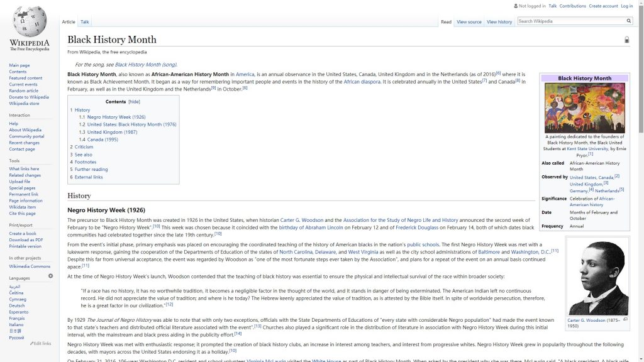Click the Edit links pencil icon
The height and width of the screenshot is (362, 644).
tap(32, 343)
